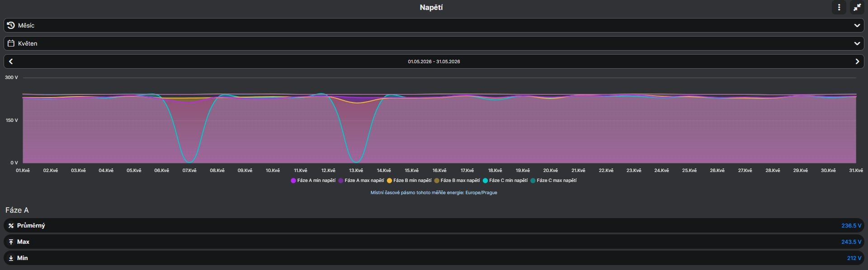This screenshot has height=270, width=868.
Task: Expand the Květen month dropdown chevron
Action: coord(857,43)
